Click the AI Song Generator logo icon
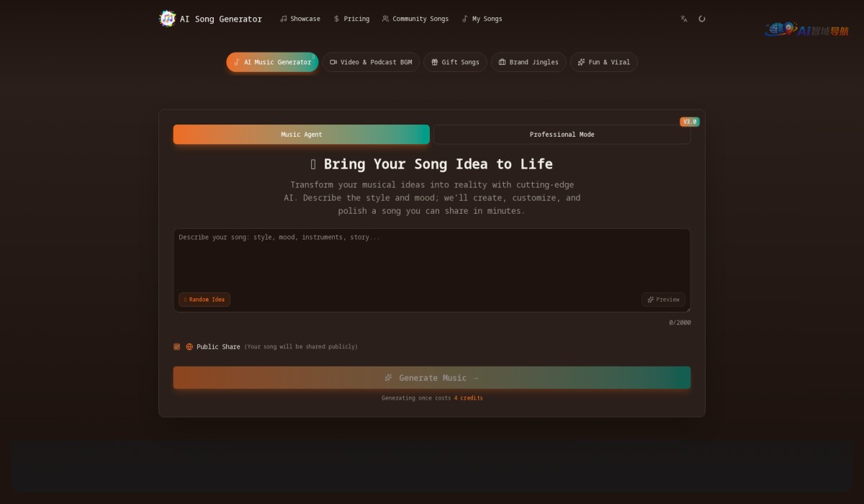Image resolution: width=864 pixels, height=504 pixels. pyautogui.click(x=168, y=19)
